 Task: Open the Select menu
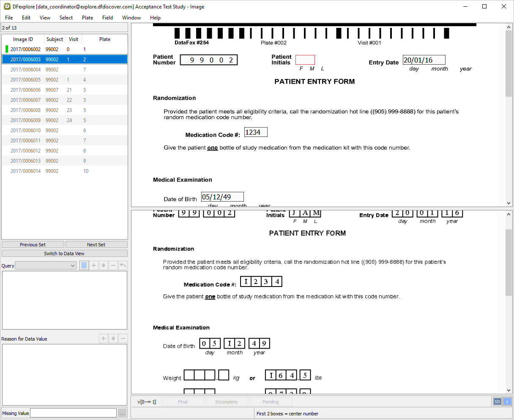pos(66,18)
